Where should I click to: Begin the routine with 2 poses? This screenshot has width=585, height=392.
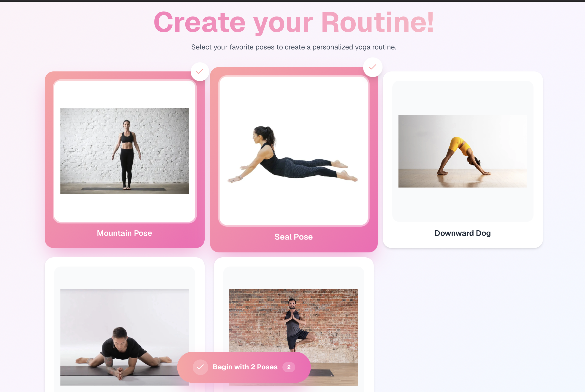244,367
